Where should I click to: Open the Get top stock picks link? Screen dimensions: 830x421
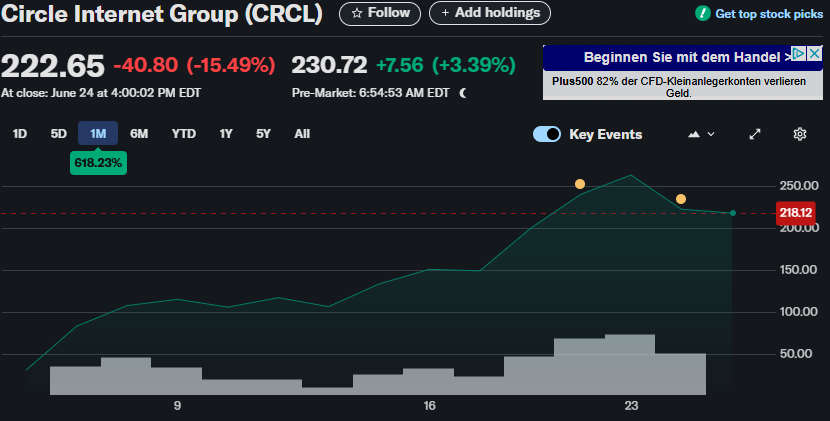pyautogui.click(x=769, y=14)
